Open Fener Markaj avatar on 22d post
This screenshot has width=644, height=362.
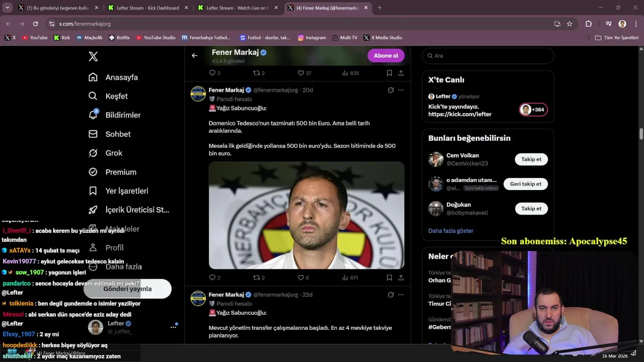198,298
